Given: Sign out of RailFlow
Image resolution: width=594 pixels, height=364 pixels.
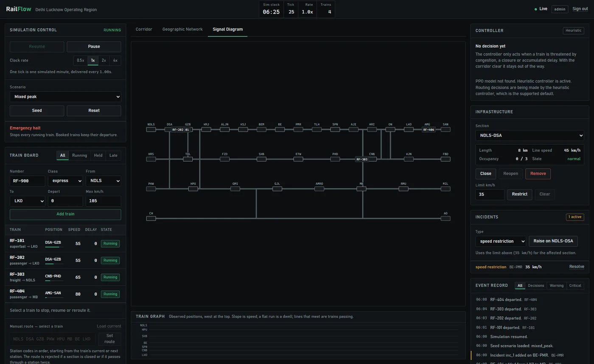Looking at the screenshot, I should pos(580,9).
